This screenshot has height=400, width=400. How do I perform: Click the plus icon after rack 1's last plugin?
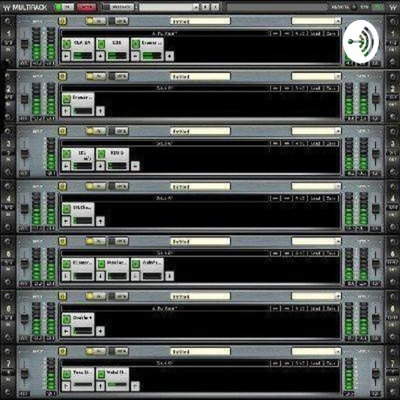click(x=169, y=56)
